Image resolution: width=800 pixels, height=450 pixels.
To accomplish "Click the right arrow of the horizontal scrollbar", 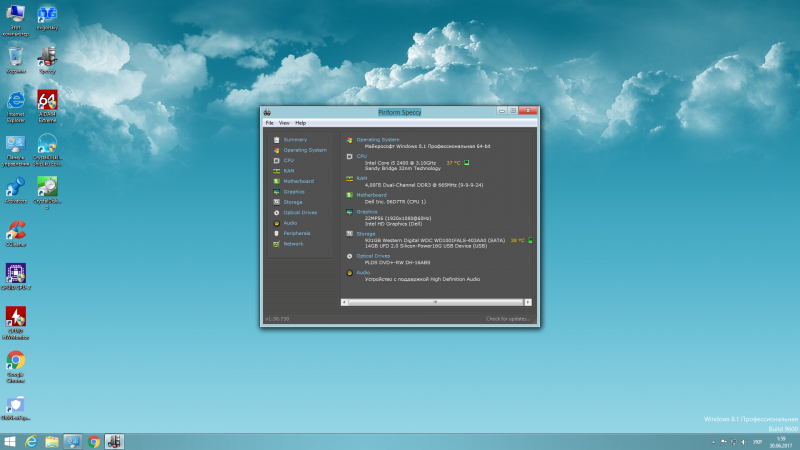I will pos(529,301).
